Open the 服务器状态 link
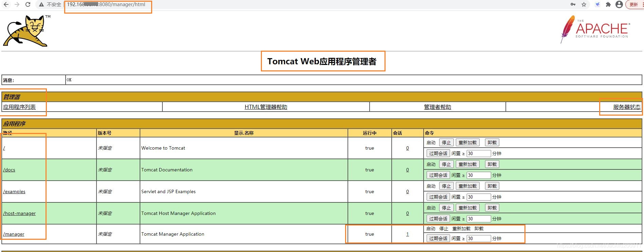The width and height of the screenshot is (644, 252). tap(627, 107)
